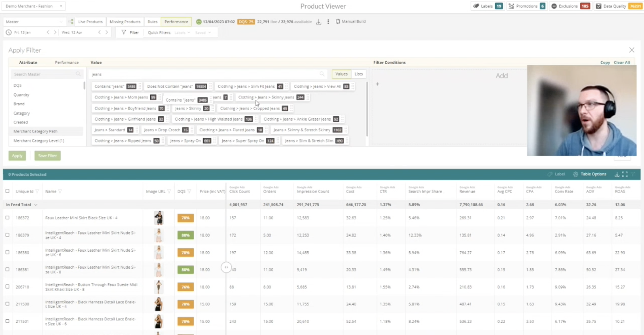Check the box for product 186379

(7, 235)
